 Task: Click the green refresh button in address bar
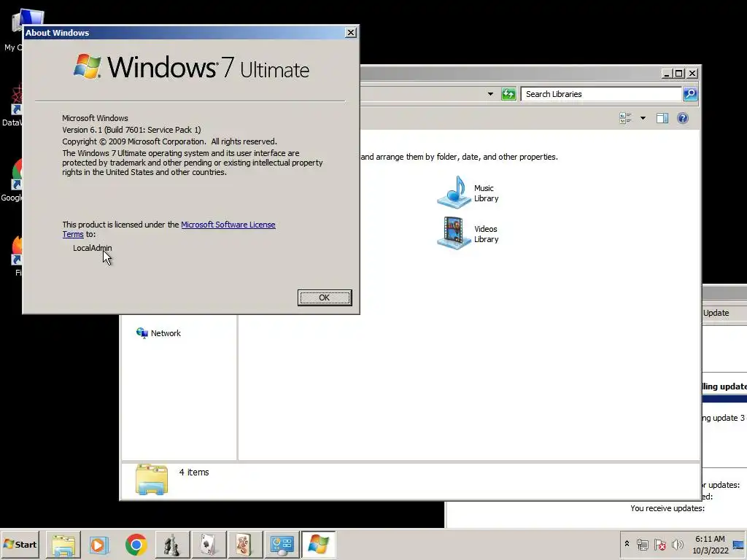(x=508, y=94)
